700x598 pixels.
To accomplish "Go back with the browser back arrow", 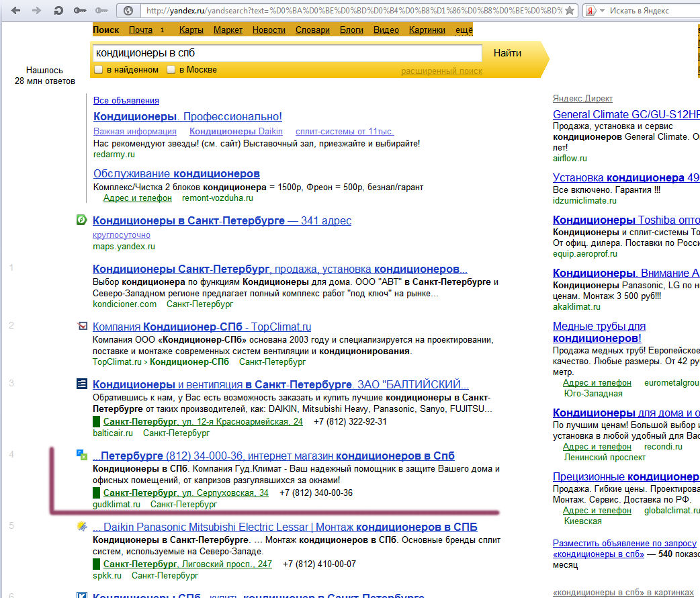I will (16, 10).
